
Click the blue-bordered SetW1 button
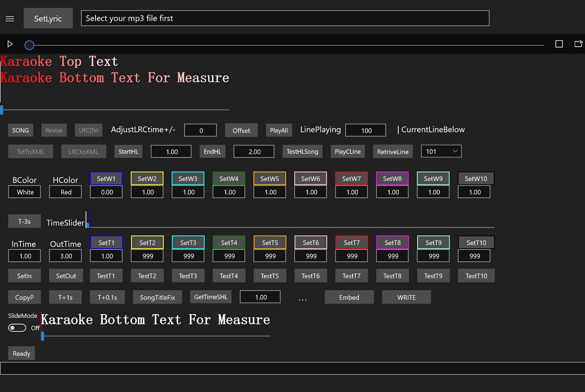106,178
